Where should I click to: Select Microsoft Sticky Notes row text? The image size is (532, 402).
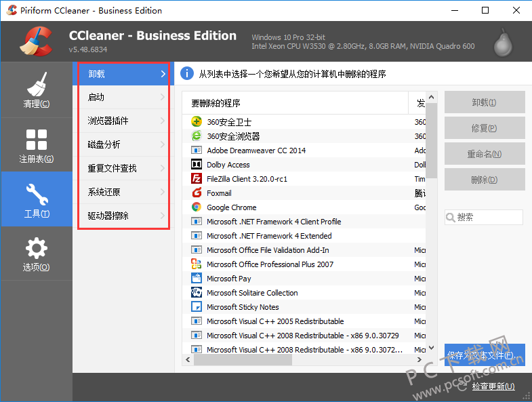point(243,307)
